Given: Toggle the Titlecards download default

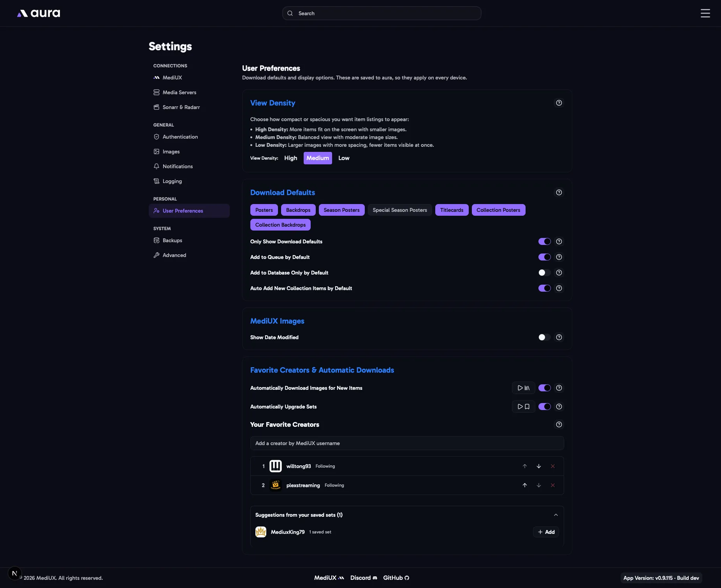Looking at the screenshot, I should tap(452, 210).
